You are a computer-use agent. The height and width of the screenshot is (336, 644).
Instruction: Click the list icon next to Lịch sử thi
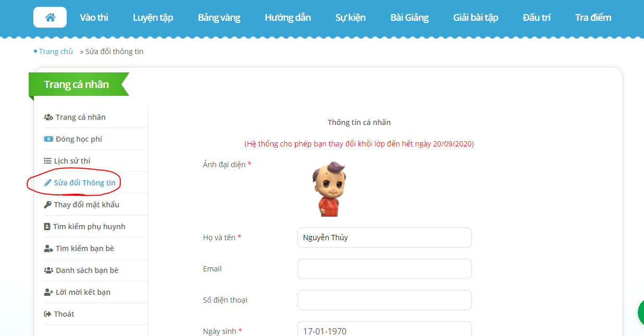click(47, 161)
